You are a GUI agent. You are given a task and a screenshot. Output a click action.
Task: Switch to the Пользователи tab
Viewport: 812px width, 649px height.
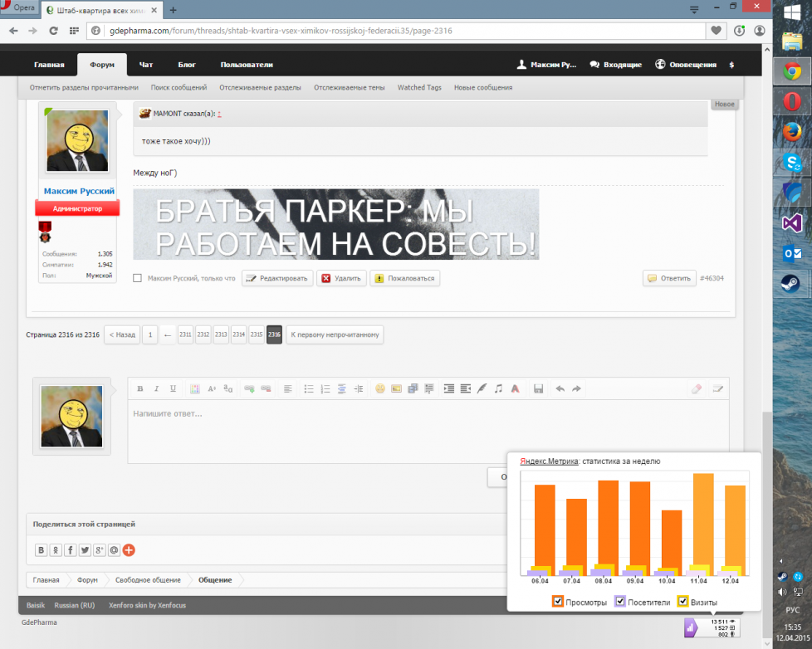(247, 65)
